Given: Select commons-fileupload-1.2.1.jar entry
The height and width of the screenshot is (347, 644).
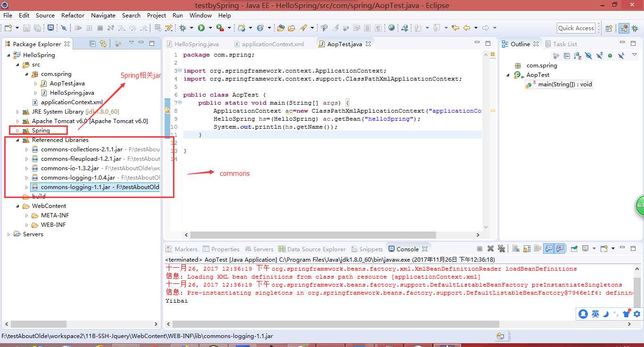Looking at the screenshot, I should pos(81,159).
